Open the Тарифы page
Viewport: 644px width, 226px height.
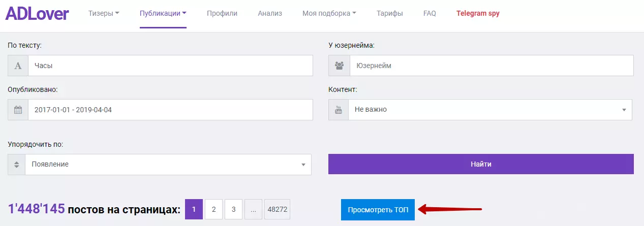[390, 14]
